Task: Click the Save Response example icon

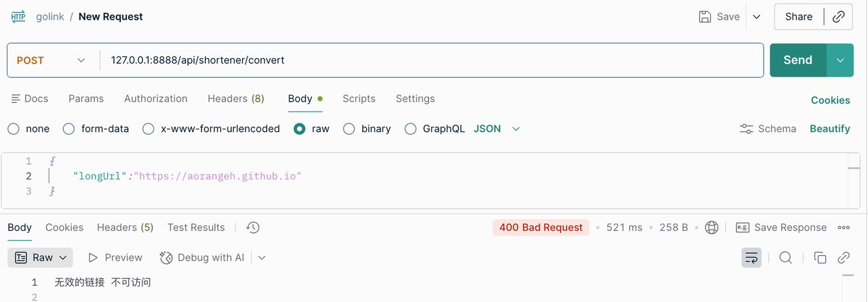Action: pos(743,228)
